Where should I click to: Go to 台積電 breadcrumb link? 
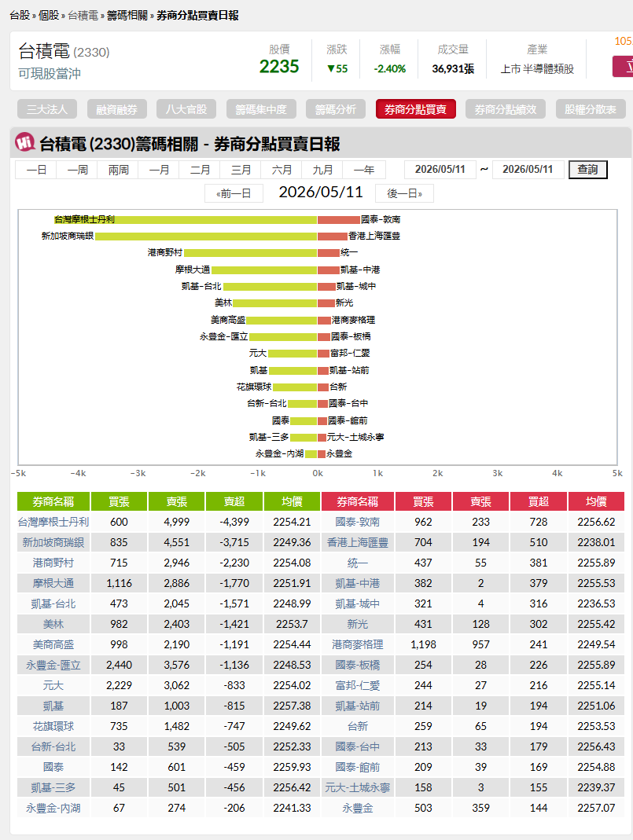(x=83, y=16)
